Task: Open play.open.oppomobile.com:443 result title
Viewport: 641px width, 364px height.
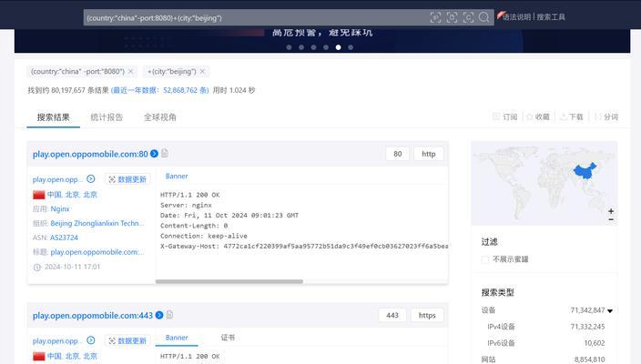Action: [93, 316]
